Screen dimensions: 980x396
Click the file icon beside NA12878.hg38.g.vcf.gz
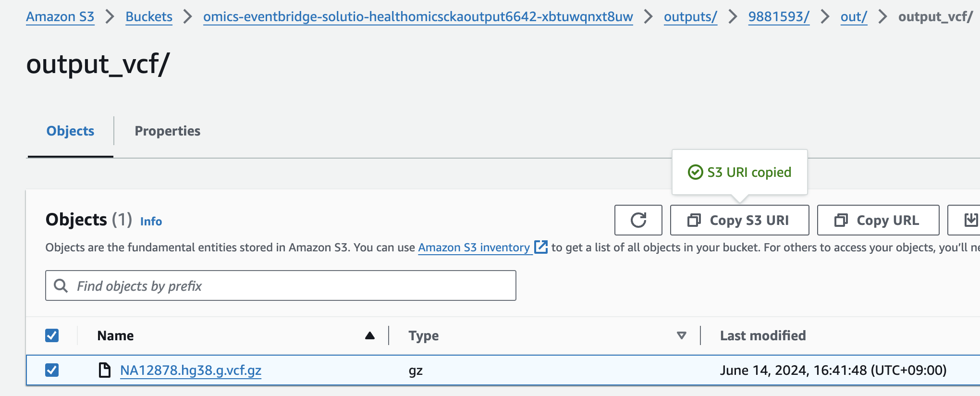[x=104, y=370]
